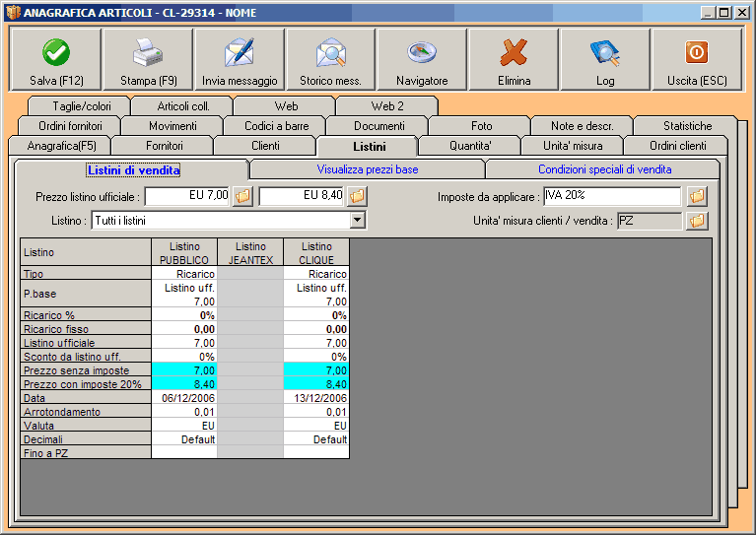
Task: Open folder icon beside Unita' misura PZ field
Action: [697, 221]
